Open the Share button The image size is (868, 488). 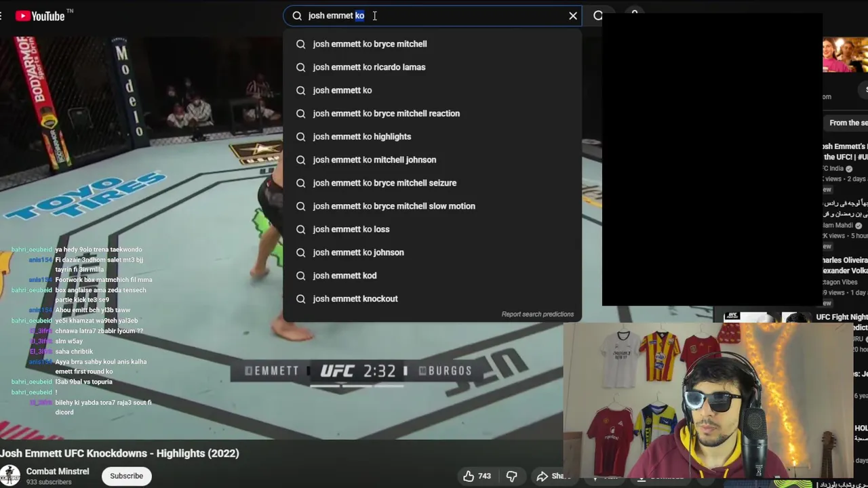coord(553,476)
